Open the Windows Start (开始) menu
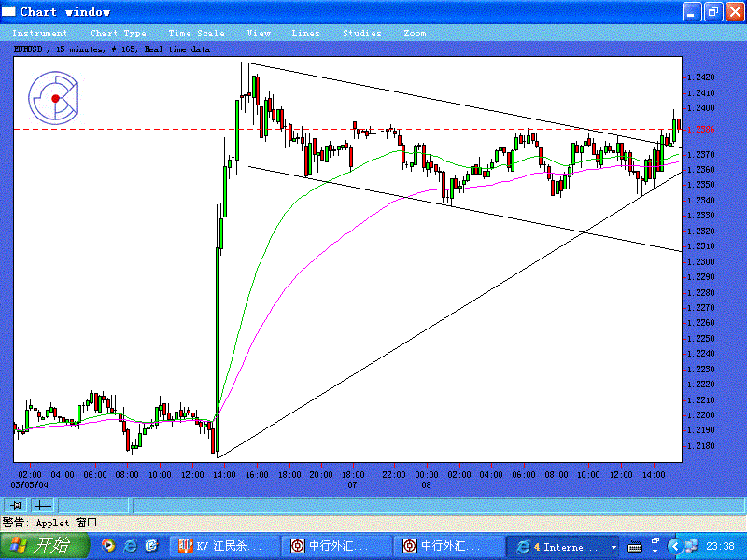The image size is (747, 560). [44, 546]
